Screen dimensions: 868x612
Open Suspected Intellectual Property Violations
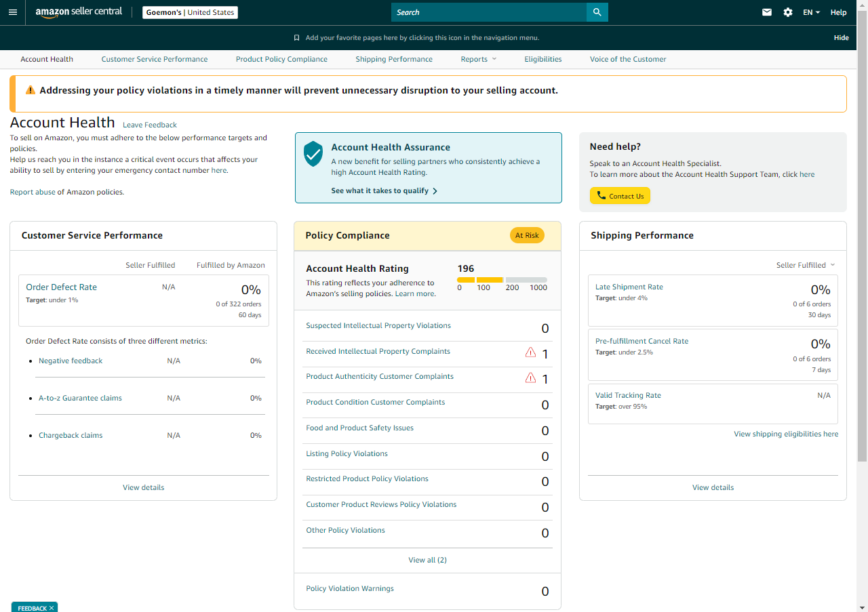pyautogui.click(x=378, y=326)
